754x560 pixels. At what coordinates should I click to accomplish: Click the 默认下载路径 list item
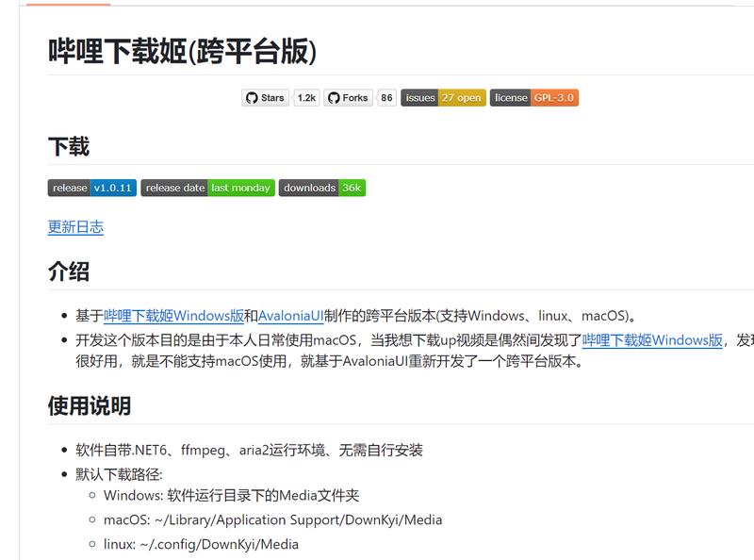pos(120,474)
